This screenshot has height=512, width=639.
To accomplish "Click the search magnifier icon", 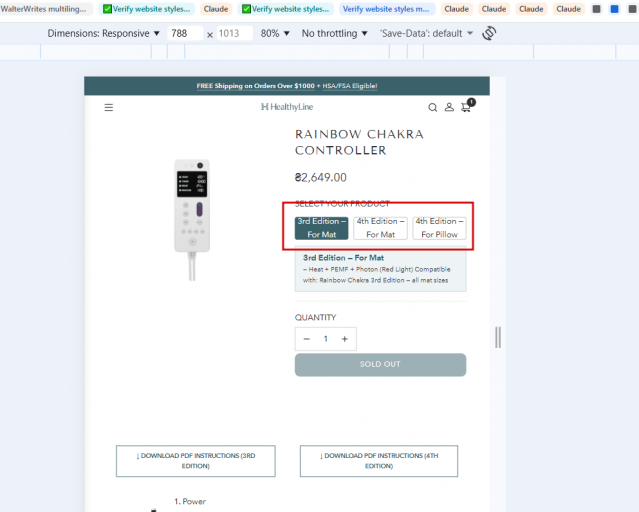I will (x=432, y=108).
